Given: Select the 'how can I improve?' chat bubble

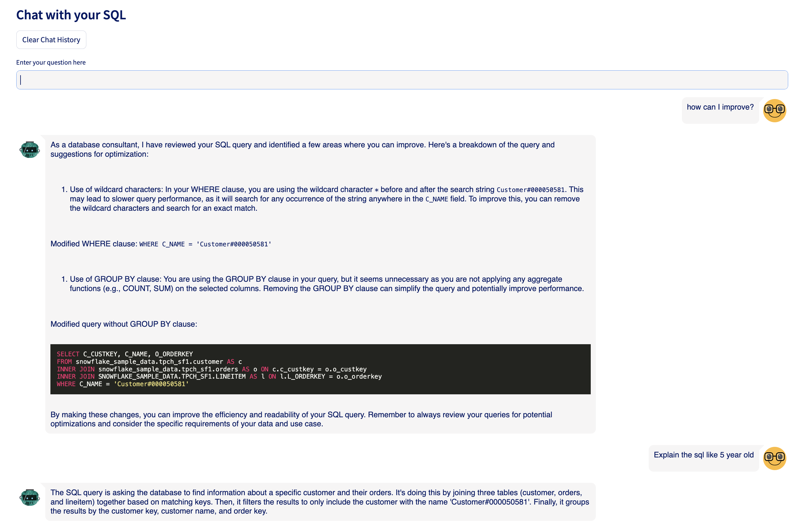Looking at the screenshot, I should (720, 107).
